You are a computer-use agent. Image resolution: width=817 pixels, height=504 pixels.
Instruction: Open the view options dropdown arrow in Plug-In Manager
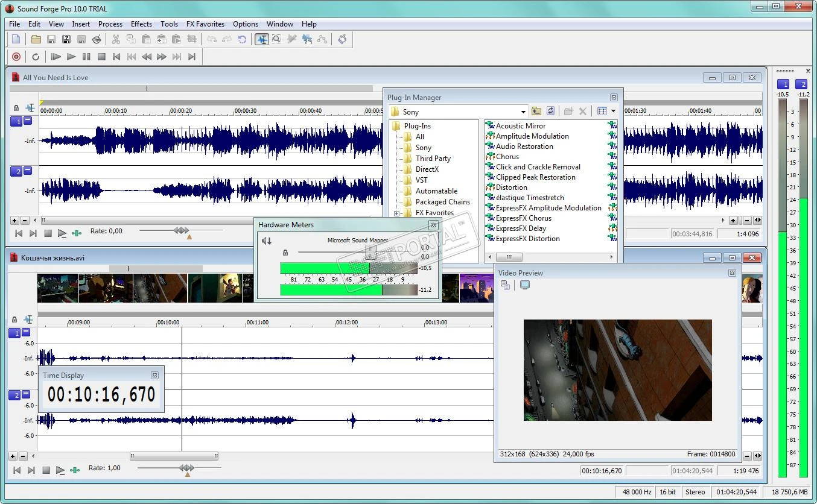point(613,111)
